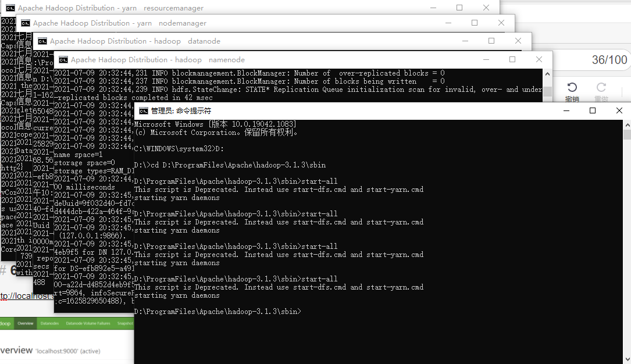Click the command prompt title bar icon
This screenshot has width=631, height=364.
click(x=144, y=111)
